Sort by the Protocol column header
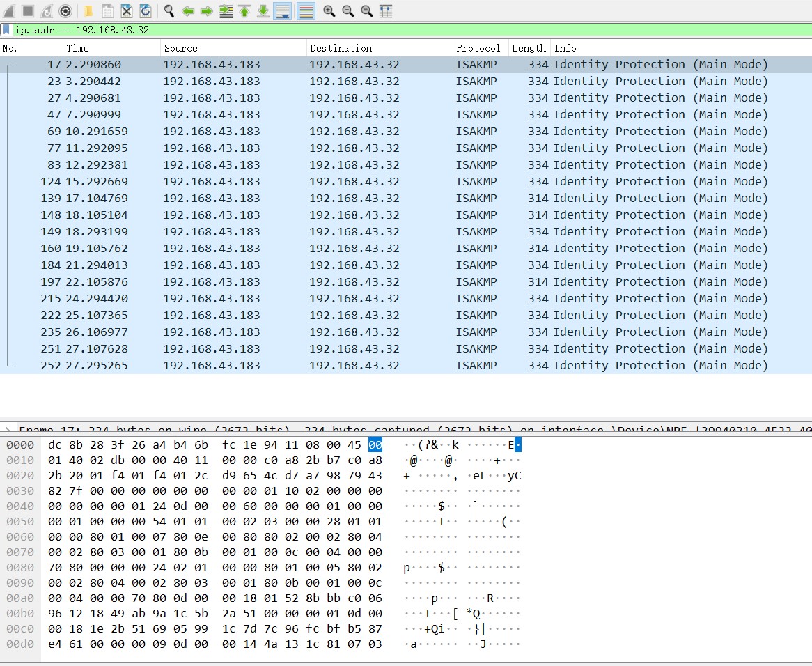The image size is (812, 666). [481, 48]
